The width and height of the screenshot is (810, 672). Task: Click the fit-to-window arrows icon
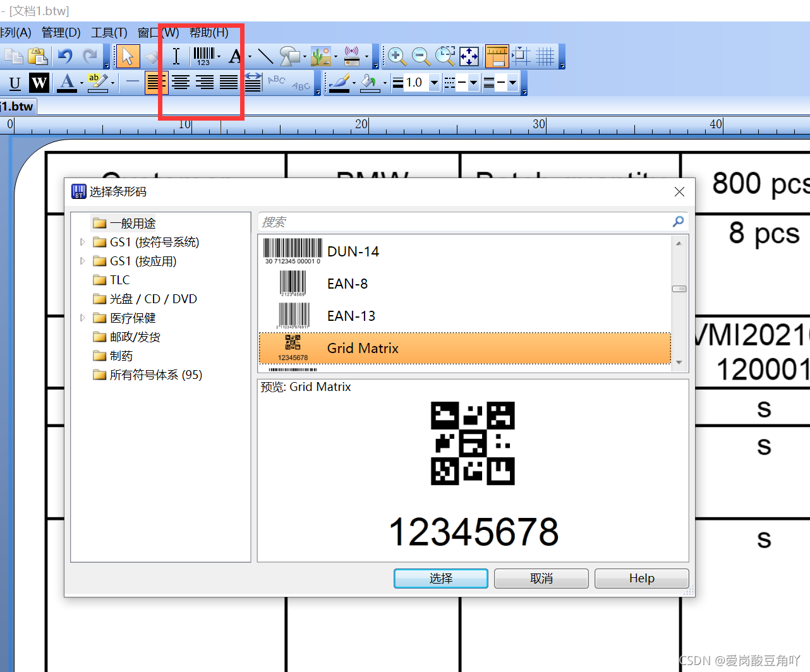pos(469,57)
